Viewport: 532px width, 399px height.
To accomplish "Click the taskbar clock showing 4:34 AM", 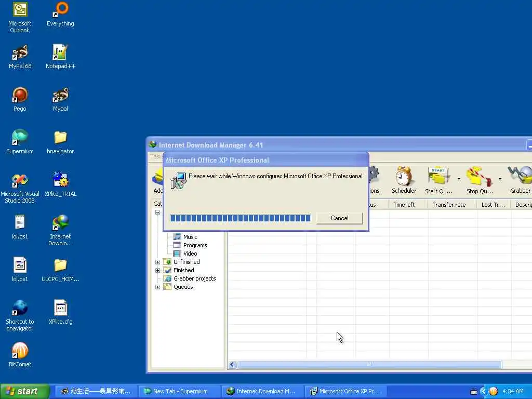I will click(513, 392).
